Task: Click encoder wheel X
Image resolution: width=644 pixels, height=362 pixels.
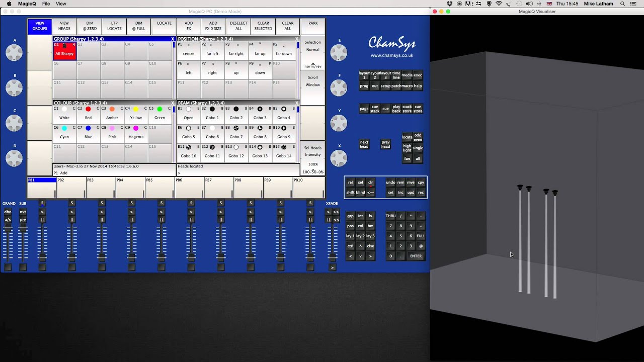Action: click(339, 158)
